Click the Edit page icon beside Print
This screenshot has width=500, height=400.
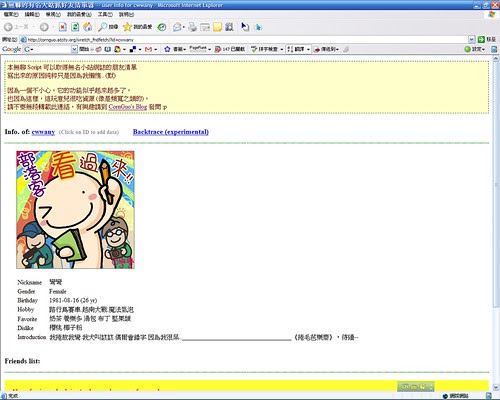205,27
